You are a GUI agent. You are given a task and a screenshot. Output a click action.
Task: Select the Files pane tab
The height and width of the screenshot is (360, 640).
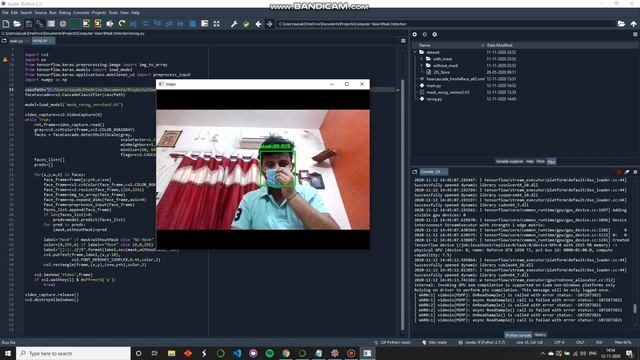pos(551,162)
